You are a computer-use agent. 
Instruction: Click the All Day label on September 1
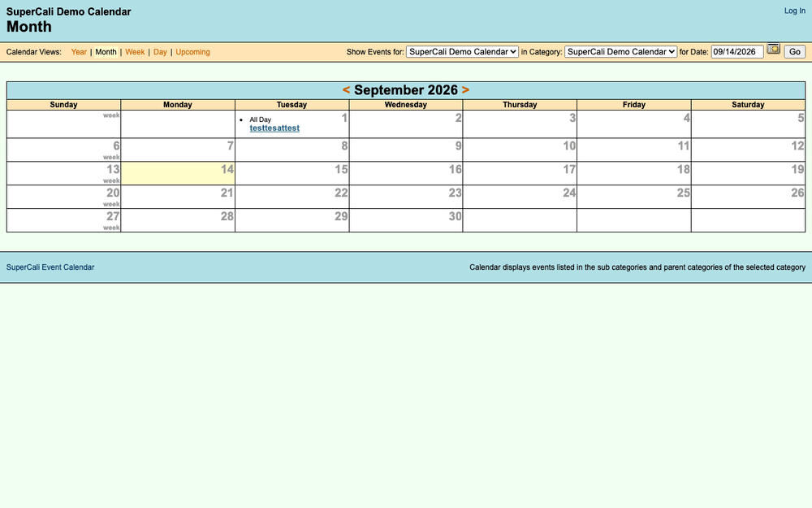(x=260, y=119)
